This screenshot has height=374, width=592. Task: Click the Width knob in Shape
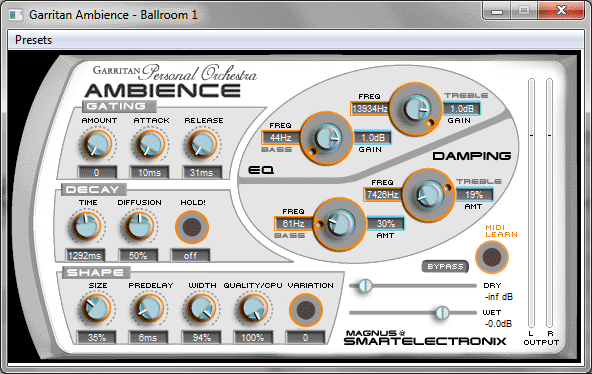201,309
